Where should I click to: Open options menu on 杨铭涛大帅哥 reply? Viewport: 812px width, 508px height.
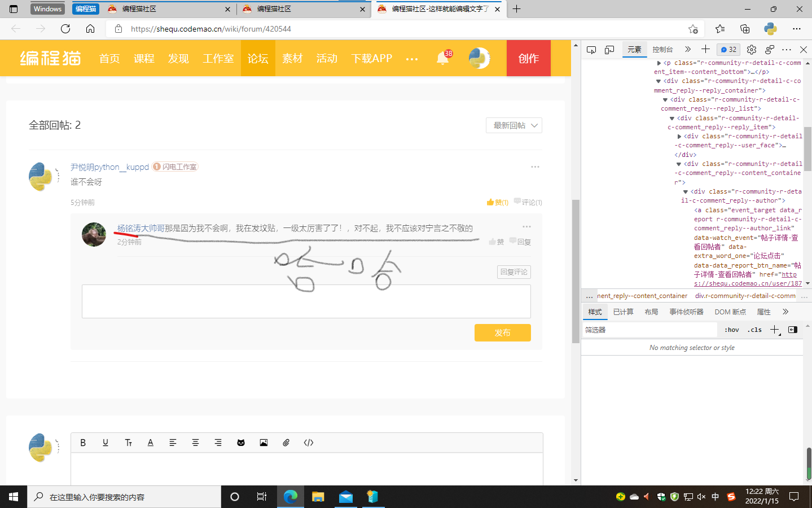tap(526, 226)
